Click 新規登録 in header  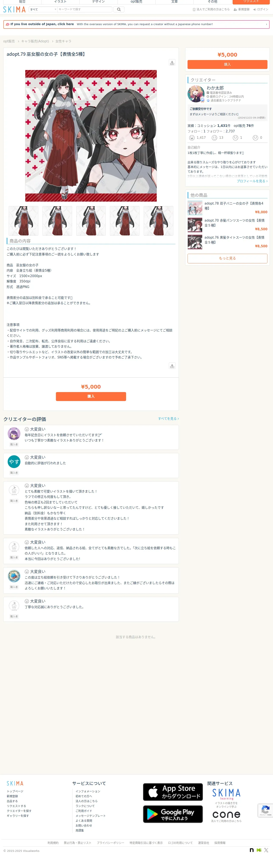pyautogui.click(x=242, y=9)
